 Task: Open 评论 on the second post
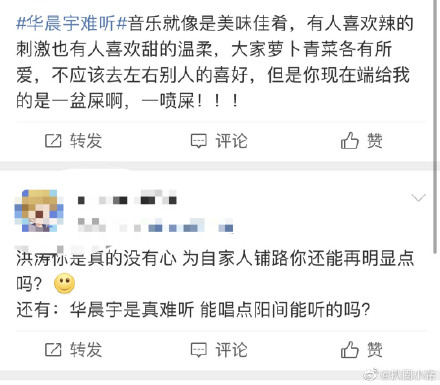[x=231, y=350]
